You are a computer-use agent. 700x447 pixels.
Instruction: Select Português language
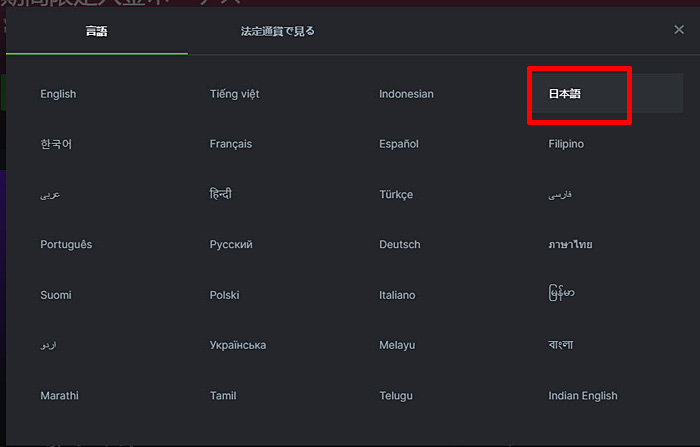(x=66, y=244)
